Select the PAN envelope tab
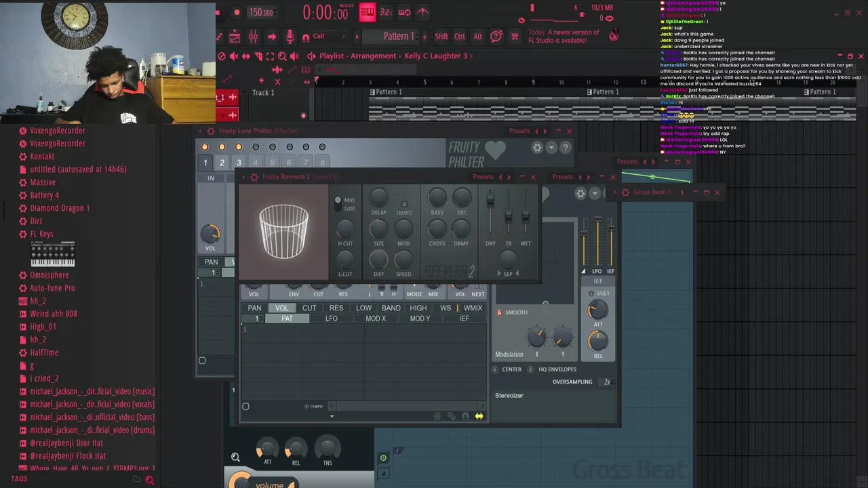 [x=254, y=308]
